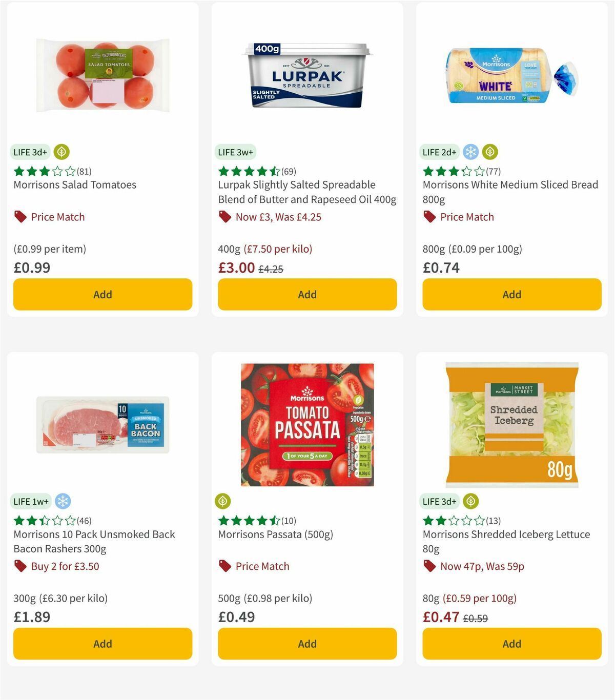Open the Lurpak Slightly Salted Spreadable product link
Image resolution: width=615 pixels, height=700 pixels.
click(x=305, y=192)
